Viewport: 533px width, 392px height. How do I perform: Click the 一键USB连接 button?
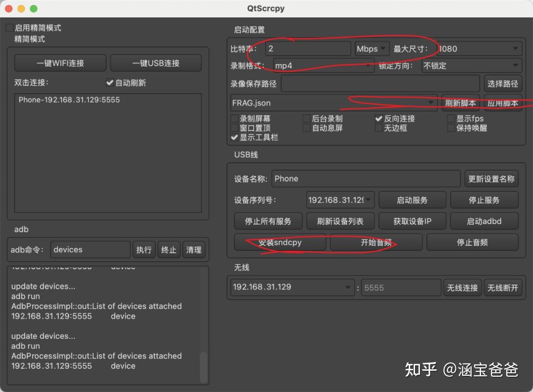click(156, 63)
